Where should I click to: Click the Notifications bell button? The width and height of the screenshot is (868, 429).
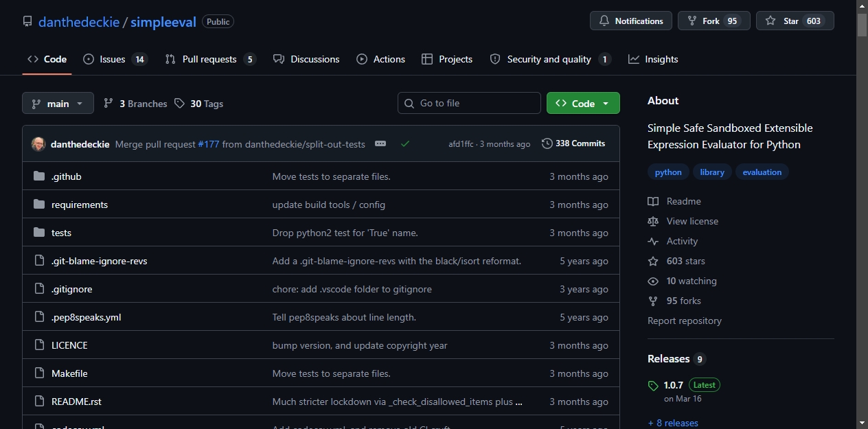631,21
